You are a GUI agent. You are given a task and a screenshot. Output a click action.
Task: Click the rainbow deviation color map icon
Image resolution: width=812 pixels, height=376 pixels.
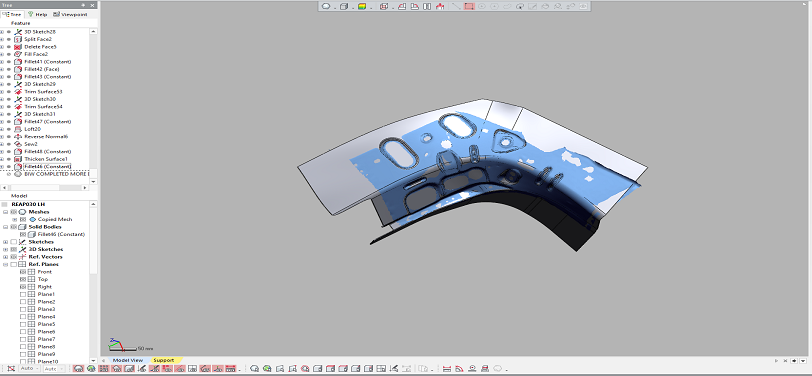[362, 6]
